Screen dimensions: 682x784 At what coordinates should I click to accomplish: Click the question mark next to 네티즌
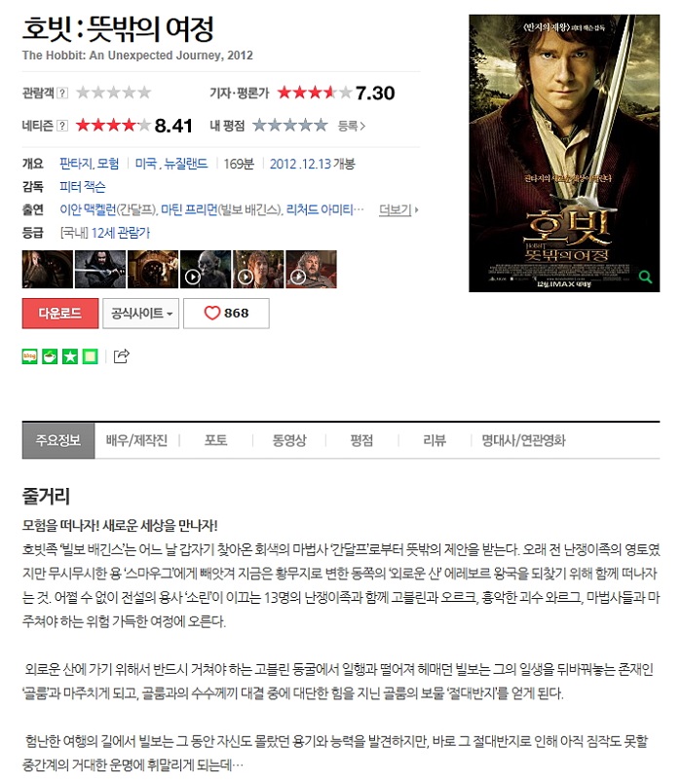click(x=62, y=126)
